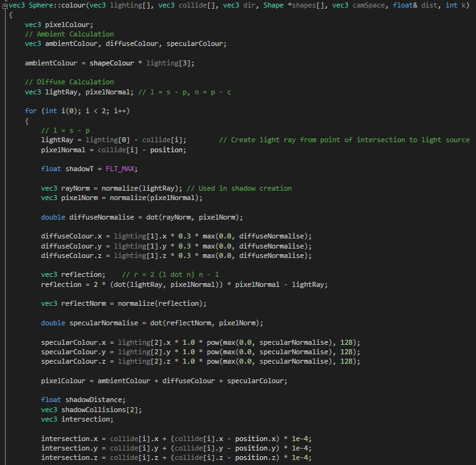Click the 'vec3 reflectNorm' declaration

point(73,303)
